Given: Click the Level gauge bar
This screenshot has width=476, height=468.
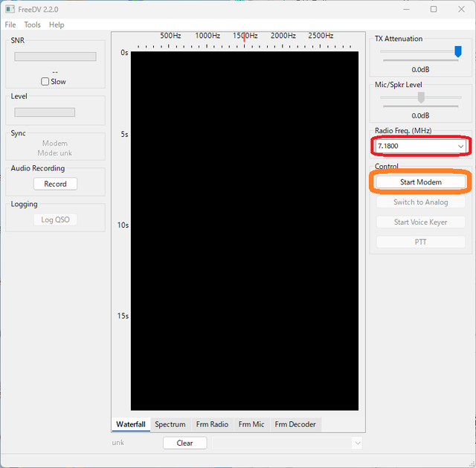Looking at the screenshot, I should (45, 112).
